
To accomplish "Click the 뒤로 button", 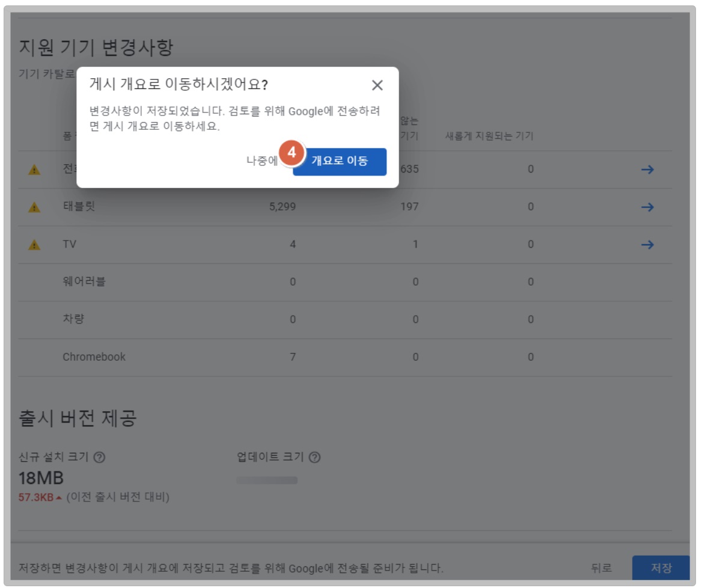I will pyautogui.click(x=601, y=568).
